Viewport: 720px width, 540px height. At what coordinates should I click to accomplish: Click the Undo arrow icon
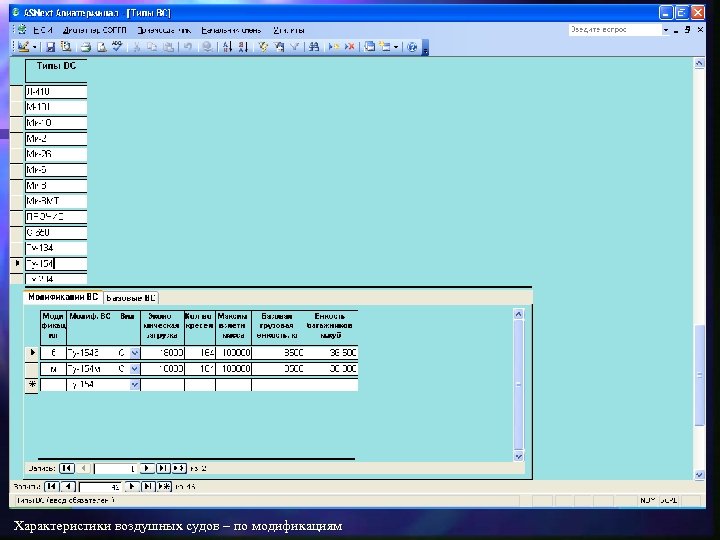tap(187, 47)
